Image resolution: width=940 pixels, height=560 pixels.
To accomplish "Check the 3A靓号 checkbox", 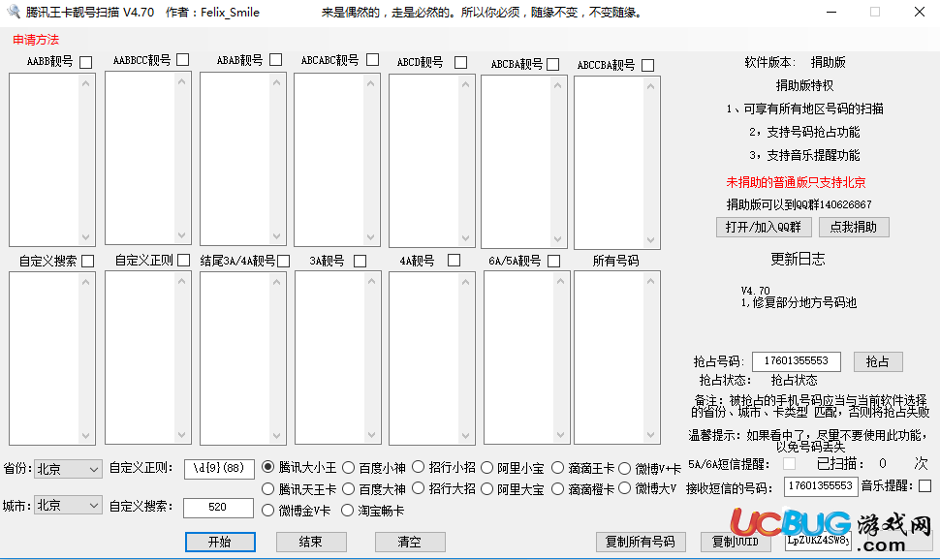I will coord(360,261).
